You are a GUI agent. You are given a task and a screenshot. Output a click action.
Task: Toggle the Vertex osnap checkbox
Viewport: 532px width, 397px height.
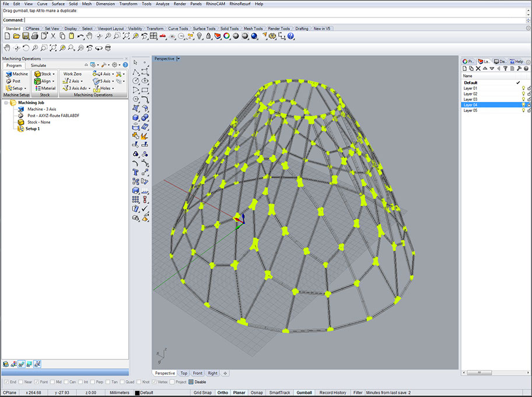pos(155,382)
